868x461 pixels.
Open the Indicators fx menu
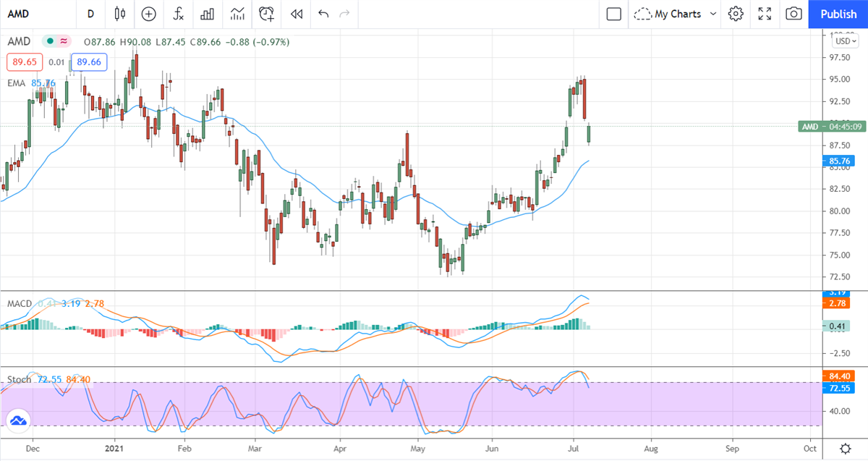pos(178,14)
